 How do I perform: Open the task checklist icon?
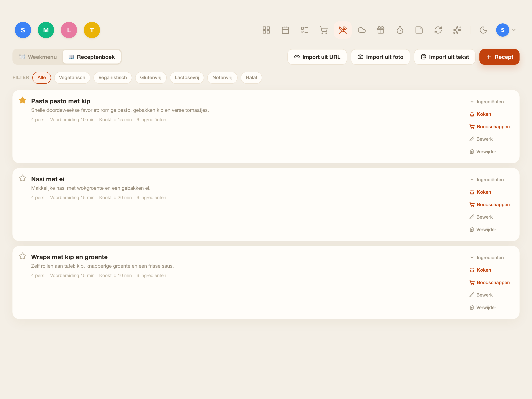pyautogui.click(x=305, y=30)
